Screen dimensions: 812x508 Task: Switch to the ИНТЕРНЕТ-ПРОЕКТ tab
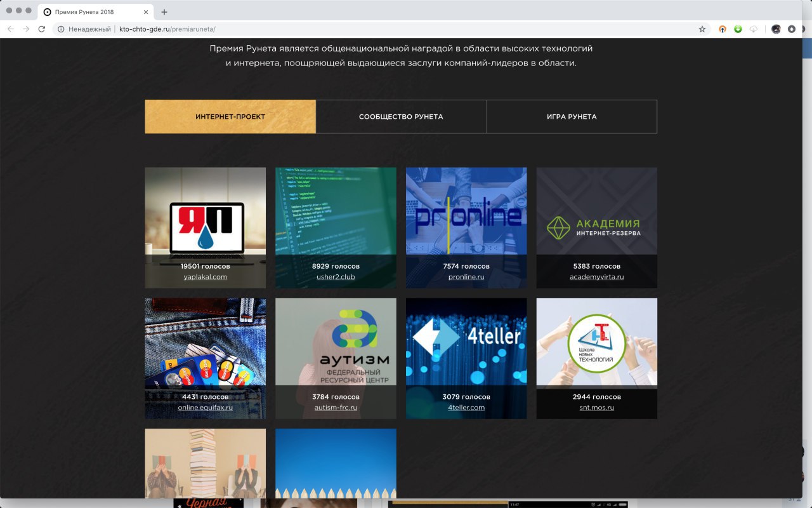coord(230,117)
